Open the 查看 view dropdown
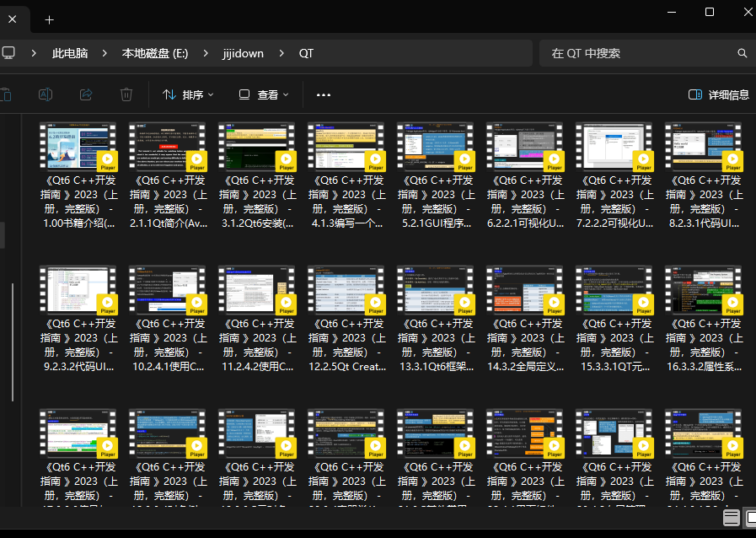The image size is (756, 538). 264,94
